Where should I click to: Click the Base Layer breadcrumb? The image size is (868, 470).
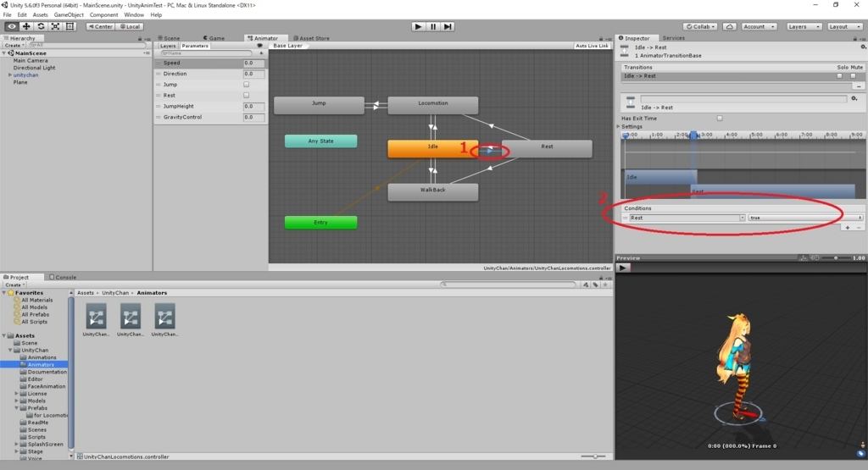pos(288,46)
